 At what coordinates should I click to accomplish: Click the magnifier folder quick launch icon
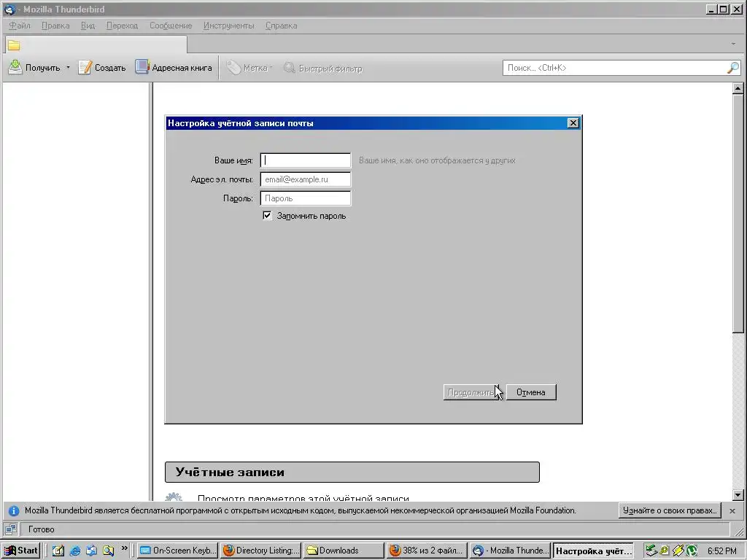tap(108, 551)
